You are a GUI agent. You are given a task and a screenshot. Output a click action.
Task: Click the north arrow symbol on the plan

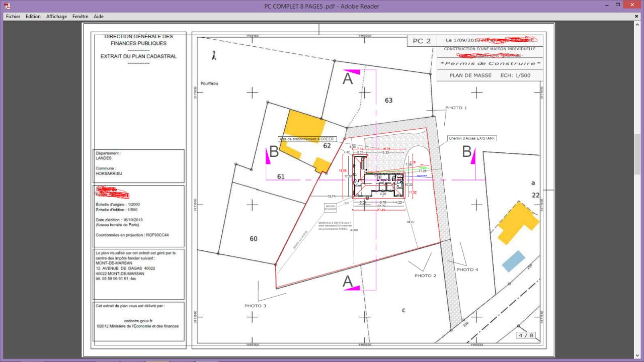(214, 56)
